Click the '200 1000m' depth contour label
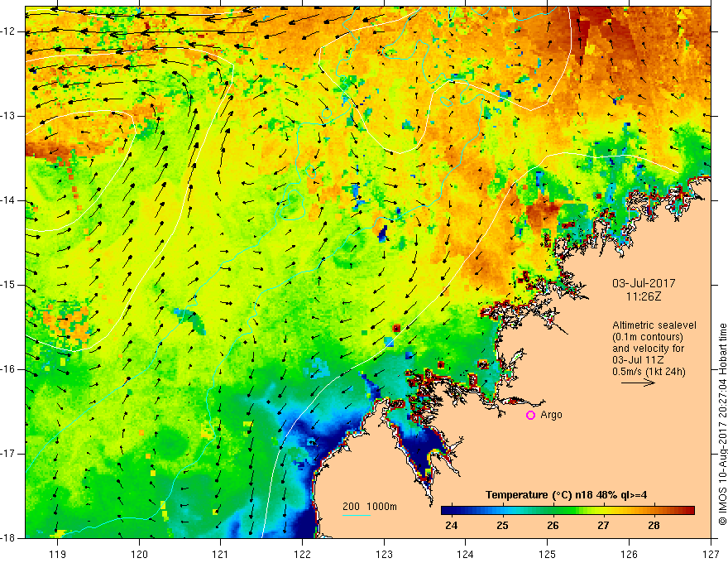The width and height of the screenshot is (728, 563). 370,507
